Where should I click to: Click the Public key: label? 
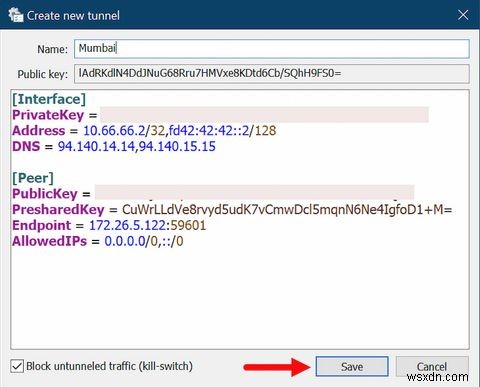[43, 74]
